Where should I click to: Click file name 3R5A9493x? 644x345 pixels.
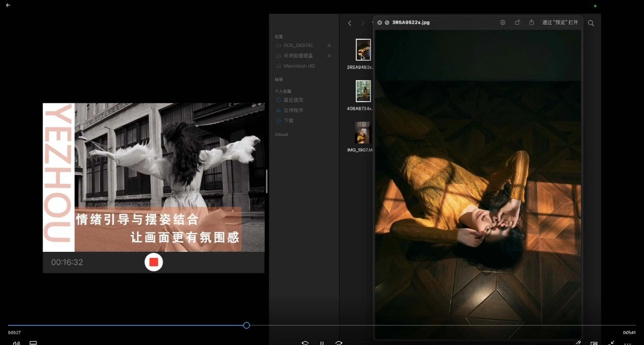click(360, 67)
